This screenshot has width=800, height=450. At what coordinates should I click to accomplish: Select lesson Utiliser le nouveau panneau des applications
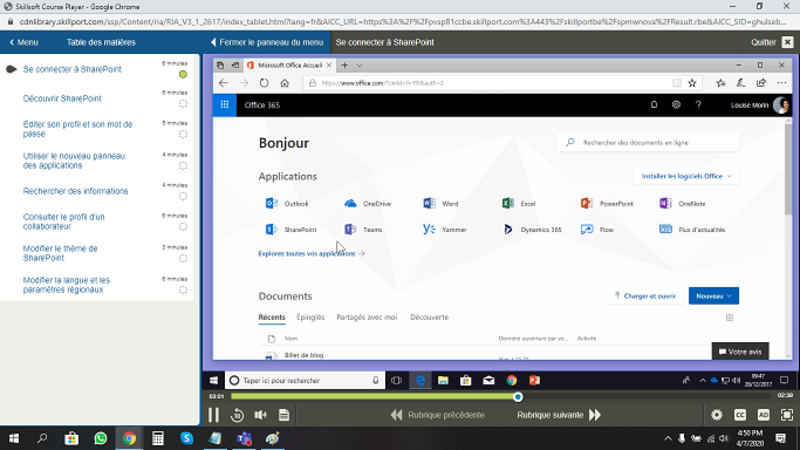point(74,160)
